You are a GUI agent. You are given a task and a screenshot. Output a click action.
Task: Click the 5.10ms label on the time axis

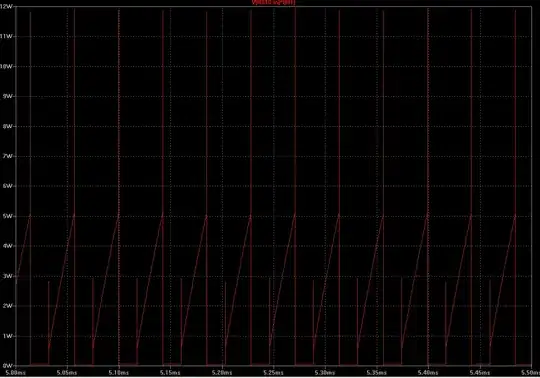click(x=118, y=373)
